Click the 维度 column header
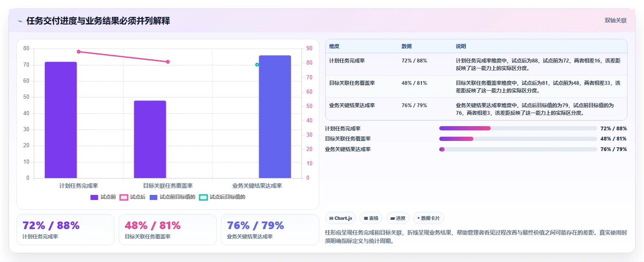644x262 pixels. click(334, 46)
